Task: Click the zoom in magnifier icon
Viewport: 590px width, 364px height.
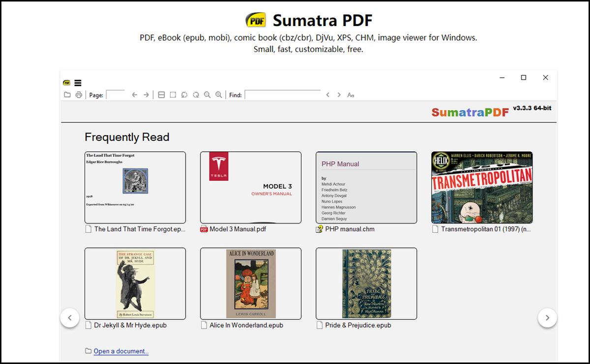Action: pyautogui.click(x=218, y=95)
